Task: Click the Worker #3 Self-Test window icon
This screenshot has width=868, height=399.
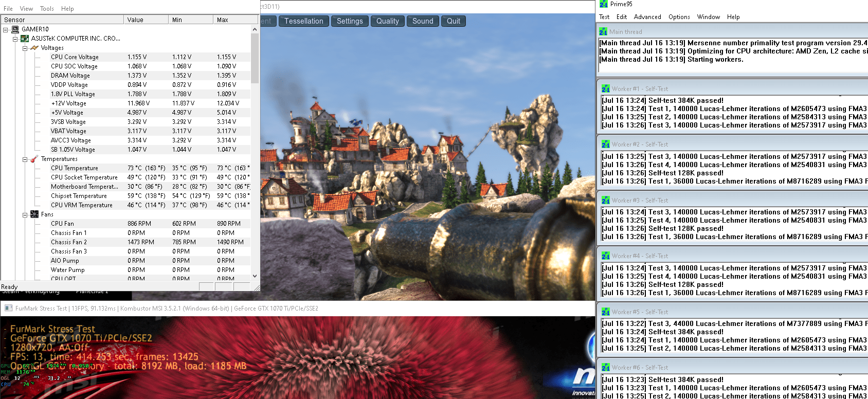Action: pyautogui.click(x=606, y=201)
